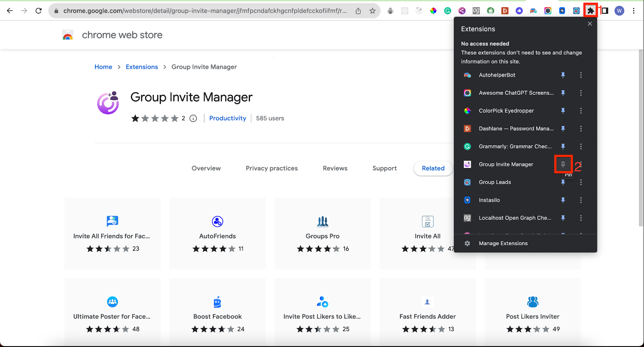Pin the Group Invite Manager extension

coord(563,164)
